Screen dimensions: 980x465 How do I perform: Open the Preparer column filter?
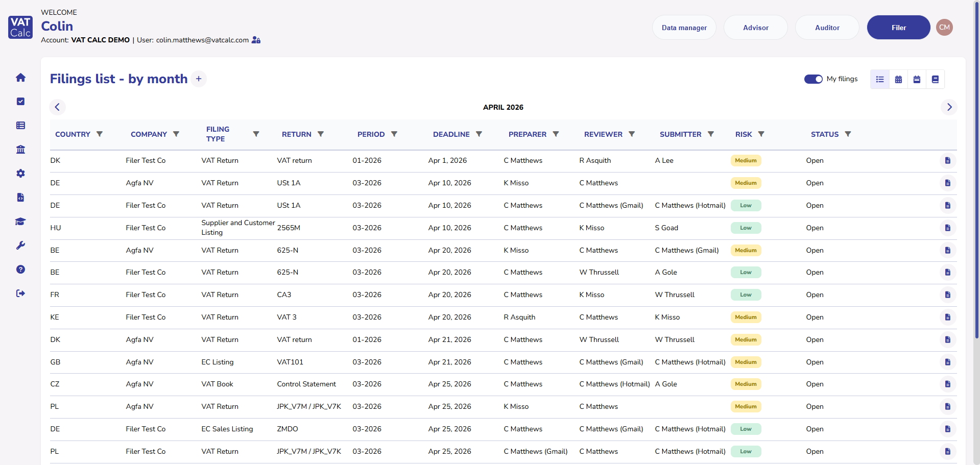556,134
